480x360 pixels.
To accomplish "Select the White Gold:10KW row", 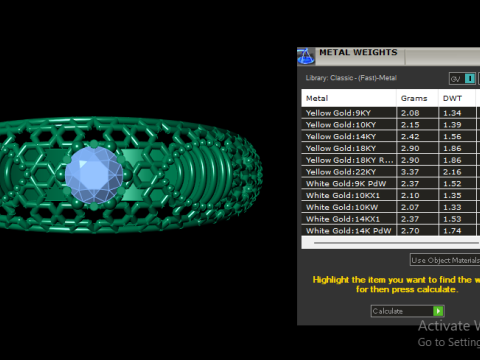I will 391,207.
